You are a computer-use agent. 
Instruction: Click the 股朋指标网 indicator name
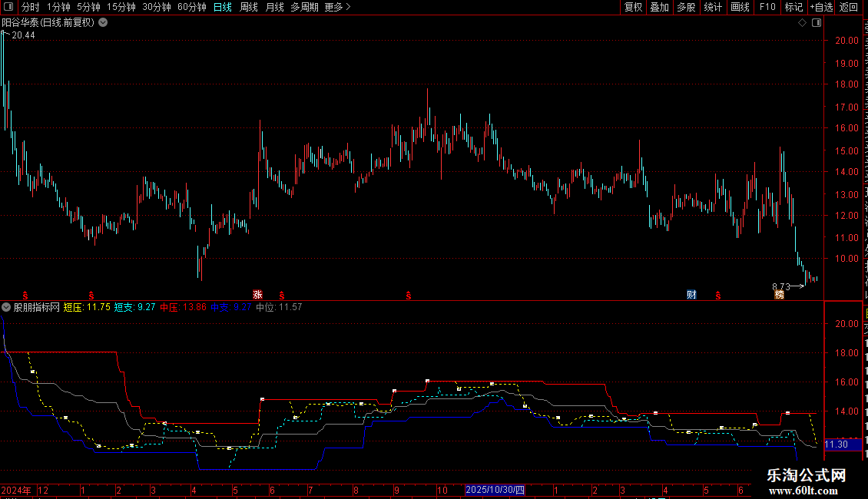pos(37,307)
